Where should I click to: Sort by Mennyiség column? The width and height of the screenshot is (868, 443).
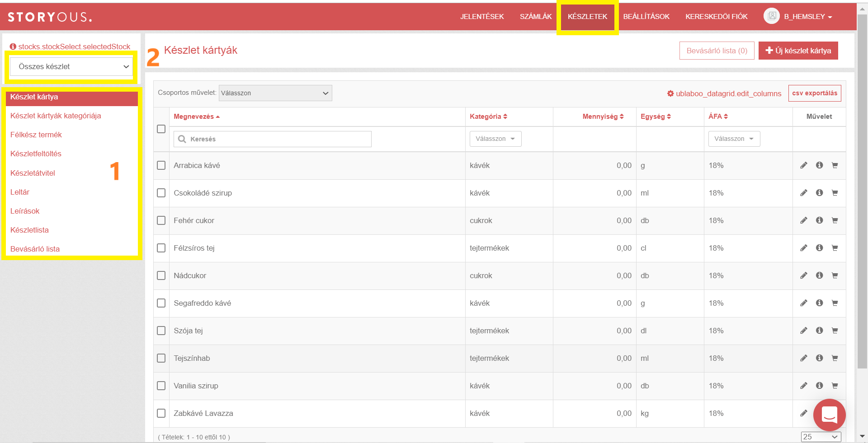[x=603, y=117]
